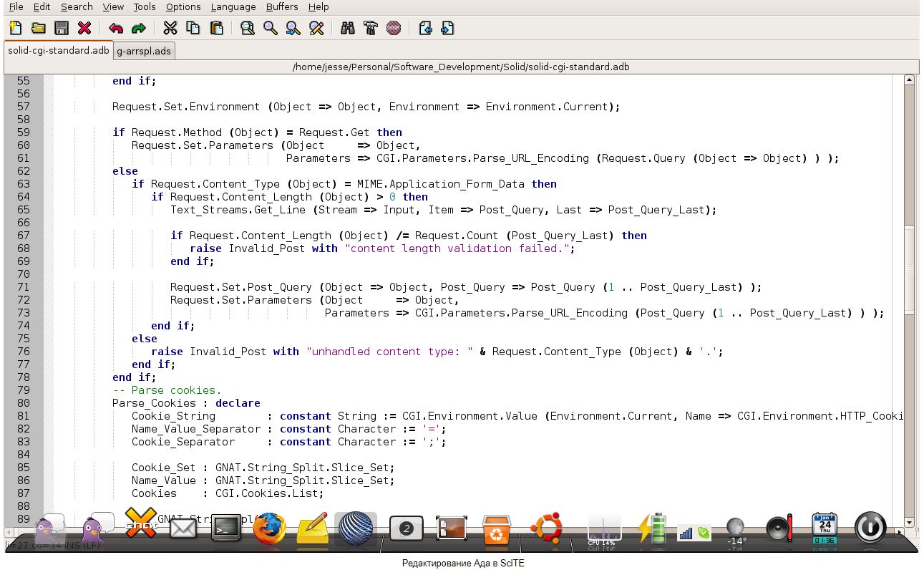Click line number 59 in the margin
The image size is (924, 570).
pyautogui.click(x=23, y=132)
